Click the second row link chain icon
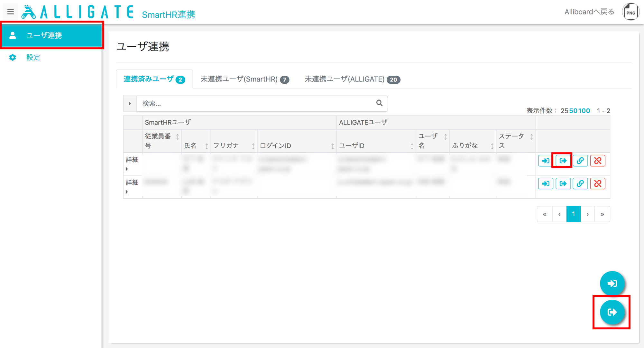Viewport: 644px width, 348px height. click(x=580, y=183)
